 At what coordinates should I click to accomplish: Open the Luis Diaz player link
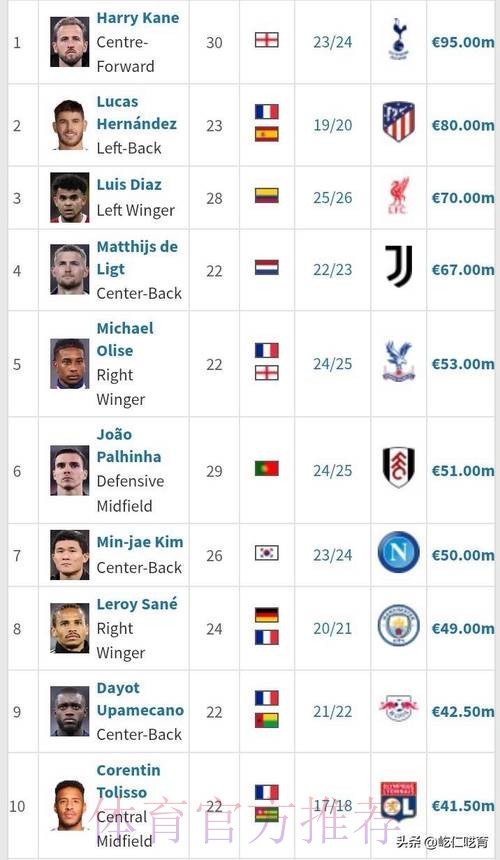pos(129,185)
